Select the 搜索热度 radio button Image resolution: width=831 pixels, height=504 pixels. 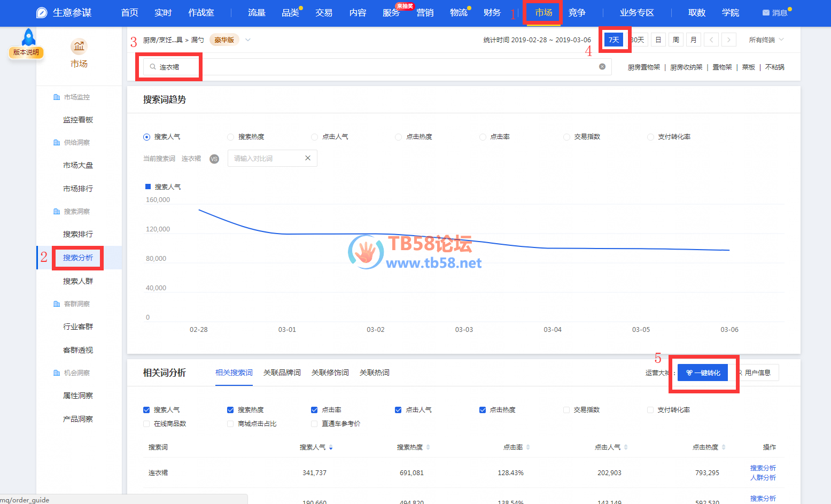pos(231,137)
